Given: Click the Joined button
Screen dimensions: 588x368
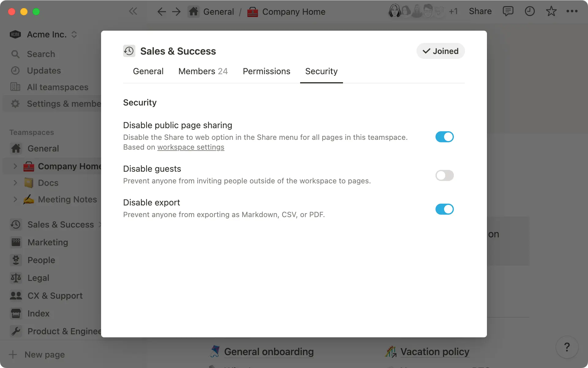Looking at the screenshot, I should pyautogui.click(x=440, y=51).
